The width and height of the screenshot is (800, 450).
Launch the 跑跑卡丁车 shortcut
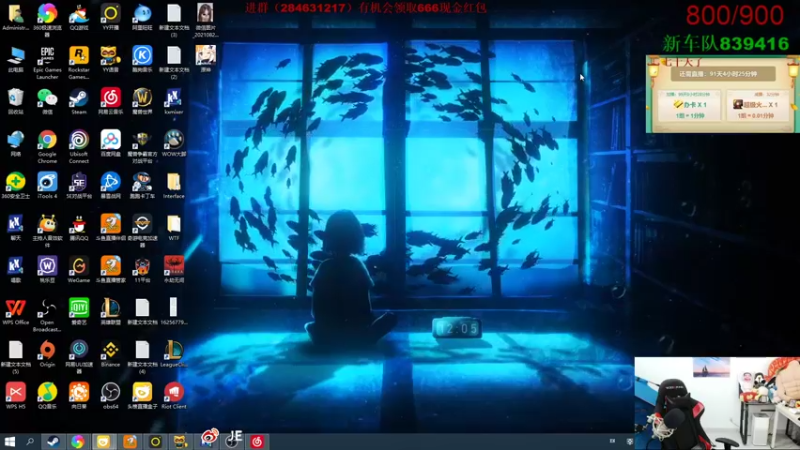[142, 185]
